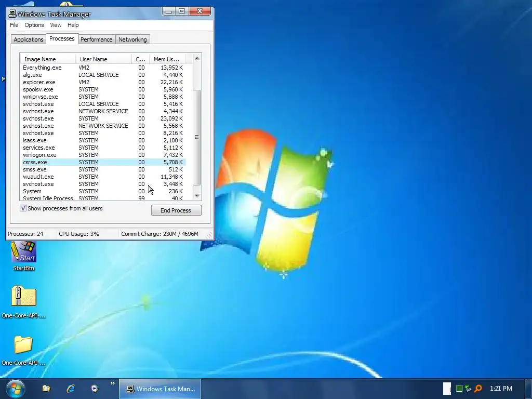Click the process list scrollbar thumb

pos(197,137)
